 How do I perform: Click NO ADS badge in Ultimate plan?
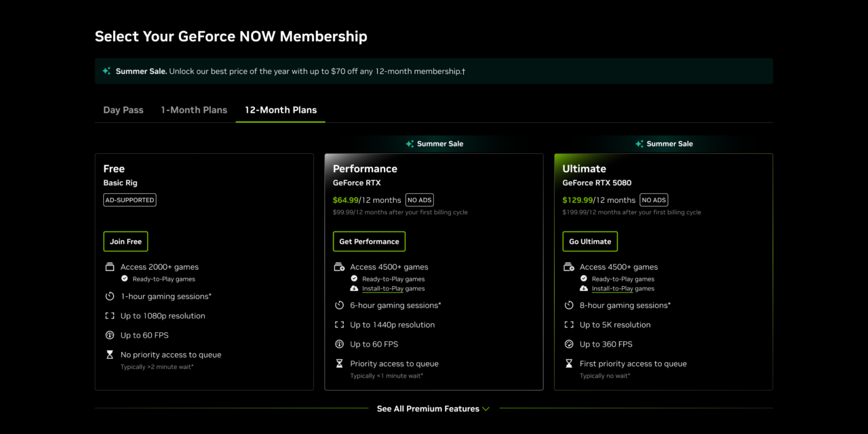coord(654,200)
